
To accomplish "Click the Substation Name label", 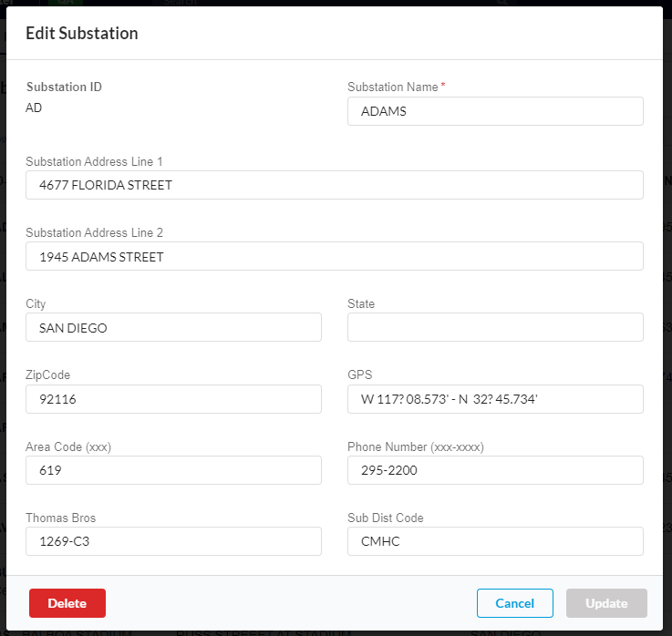I will 393,87.
